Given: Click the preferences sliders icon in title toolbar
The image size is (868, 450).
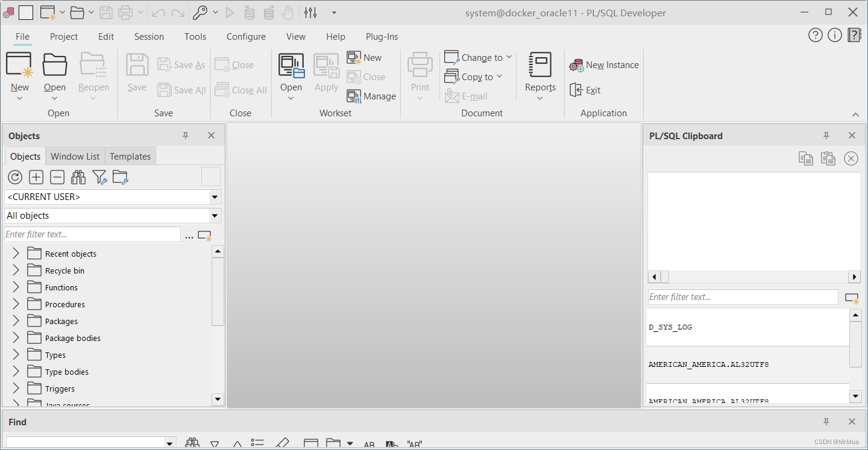Looking at the screenshot, I should pyautogui.click(x=310, y=12).
